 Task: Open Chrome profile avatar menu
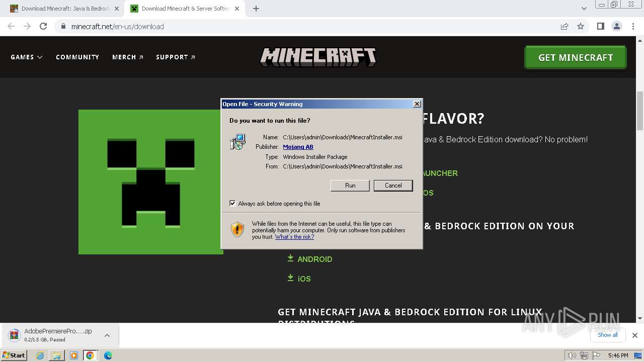[x=616, y=26]
